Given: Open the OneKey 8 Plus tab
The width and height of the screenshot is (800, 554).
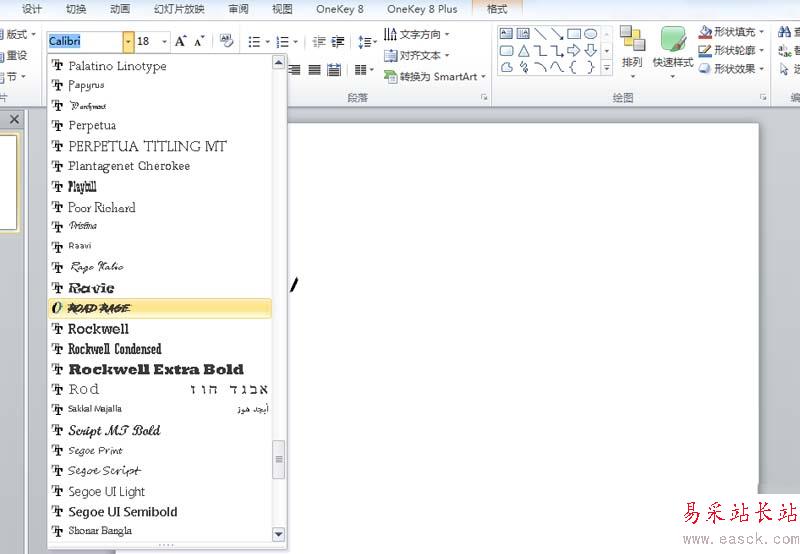Looking at the screenshot, I should (x=422, y=9).
